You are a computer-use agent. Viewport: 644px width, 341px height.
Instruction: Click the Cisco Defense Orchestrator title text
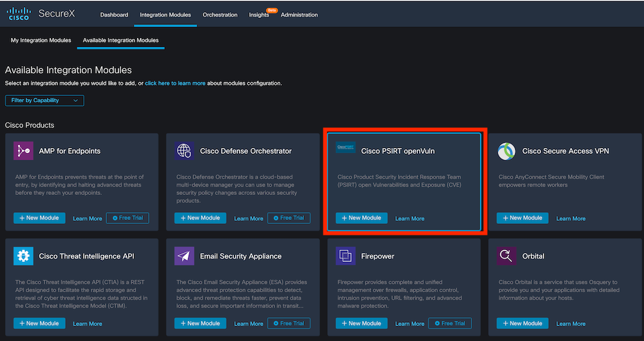tap(245, 151)
